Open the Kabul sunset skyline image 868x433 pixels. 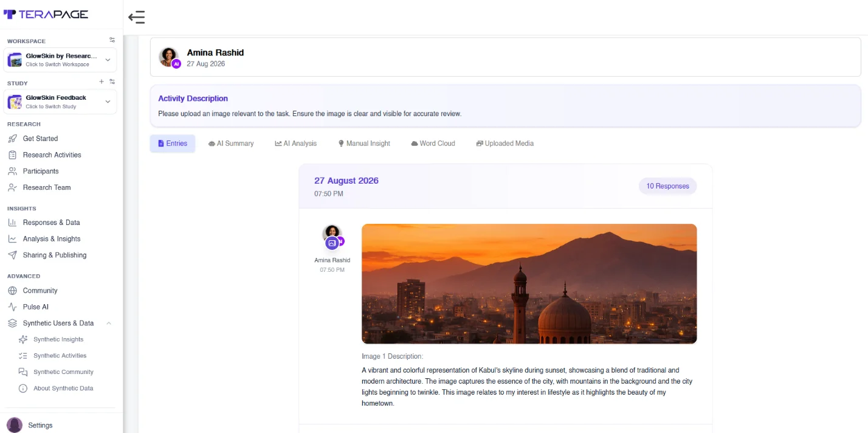(x=529, y=284)
